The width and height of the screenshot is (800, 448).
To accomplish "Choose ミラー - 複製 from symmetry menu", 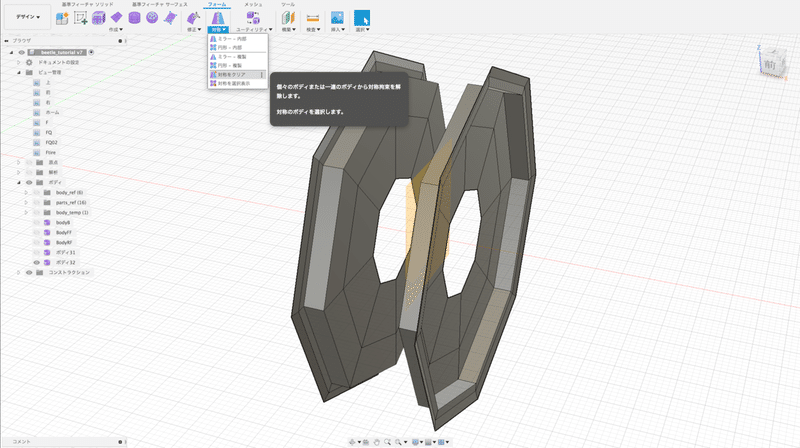I will click(x=238, y=57).
